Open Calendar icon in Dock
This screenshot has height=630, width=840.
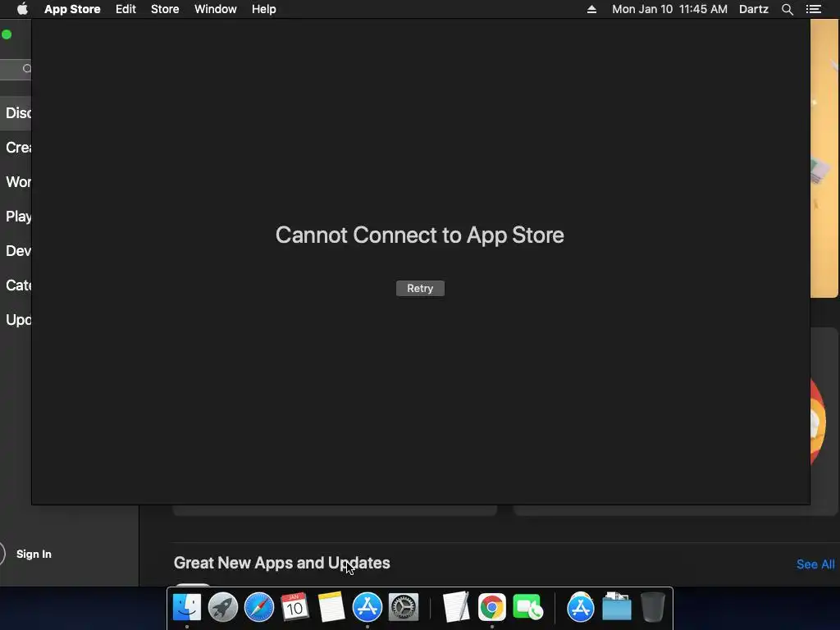tap(295, 608)
